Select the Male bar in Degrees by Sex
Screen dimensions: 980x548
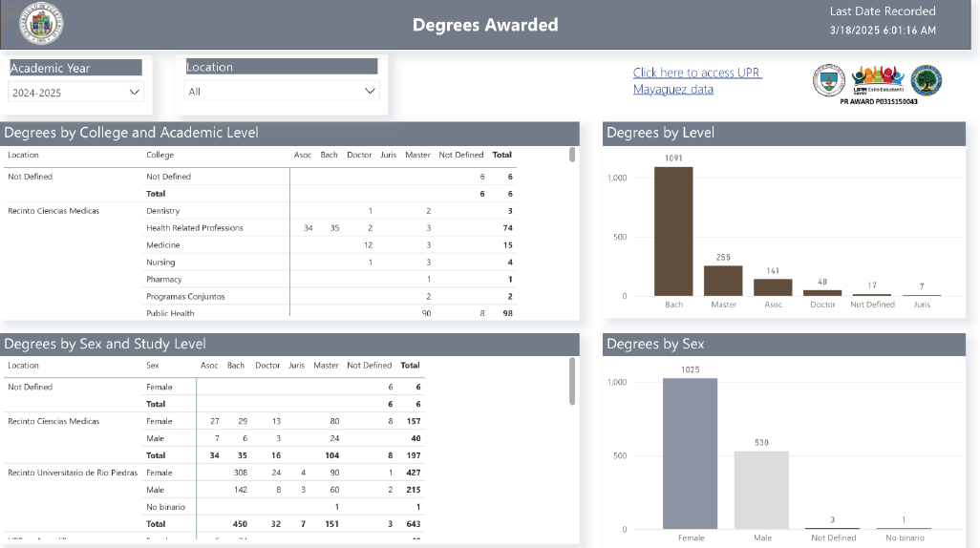[x=762, y=490]
